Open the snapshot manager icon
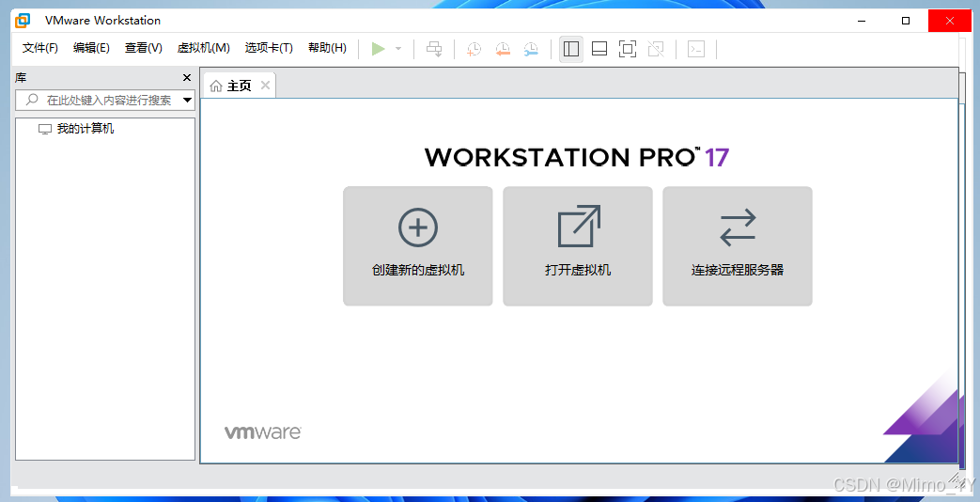Viewport: 980px width, 502px height. (531, 49)
